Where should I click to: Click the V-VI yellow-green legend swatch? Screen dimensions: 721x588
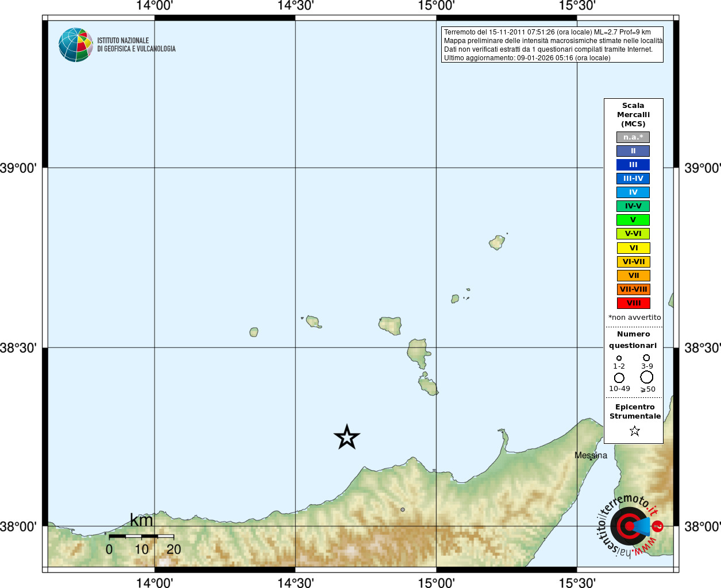point(633,234)
